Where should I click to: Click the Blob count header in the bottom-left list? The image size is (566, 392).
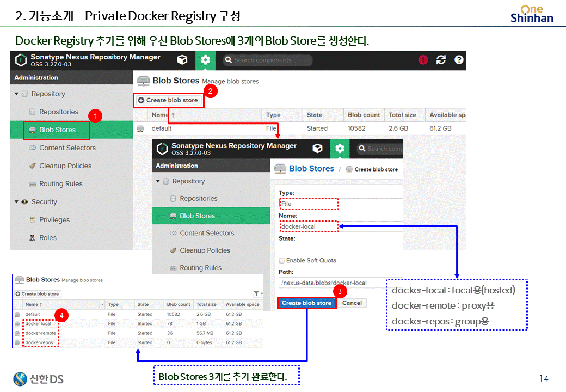tap(179, 305)
